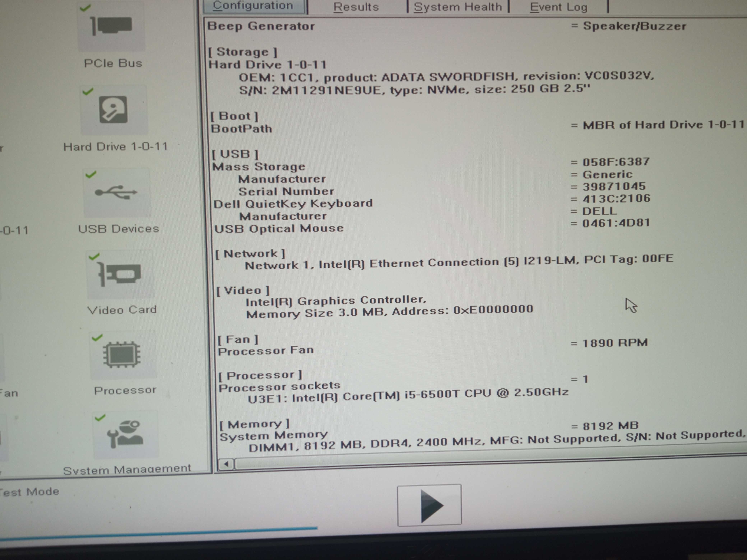
Task: Click the Dell QuietKey Keyboard entry
Action: pyautogui.click(x=293, y=204)
